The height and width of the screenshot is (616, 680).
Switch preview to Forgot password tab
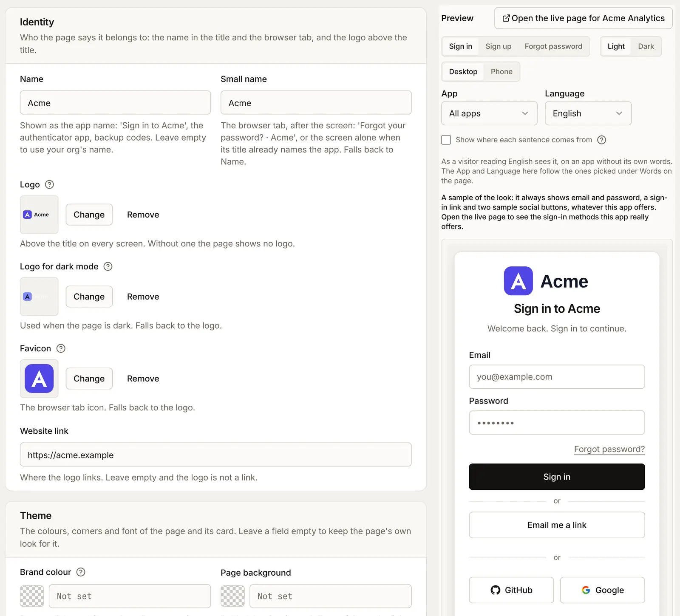point(553,46)
